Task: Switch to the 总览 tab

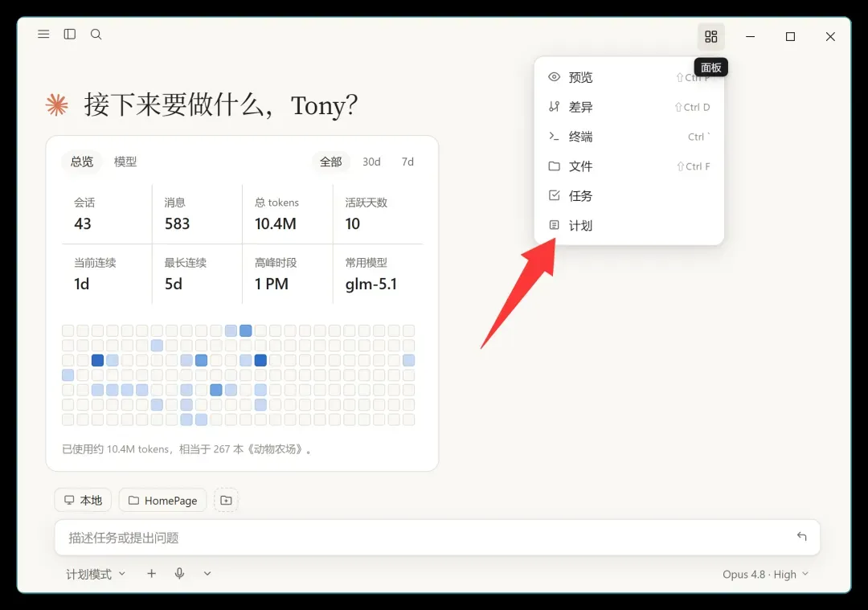Action: 82,162
